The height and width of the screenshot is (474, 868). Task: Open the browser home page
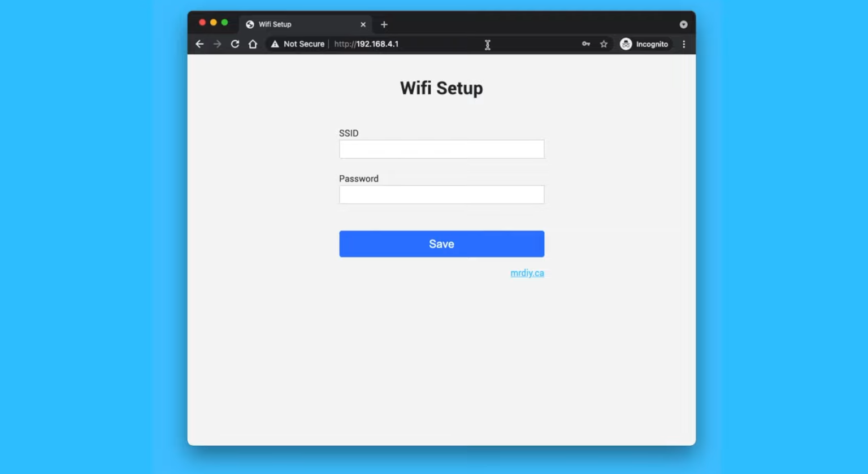point(253,44)
